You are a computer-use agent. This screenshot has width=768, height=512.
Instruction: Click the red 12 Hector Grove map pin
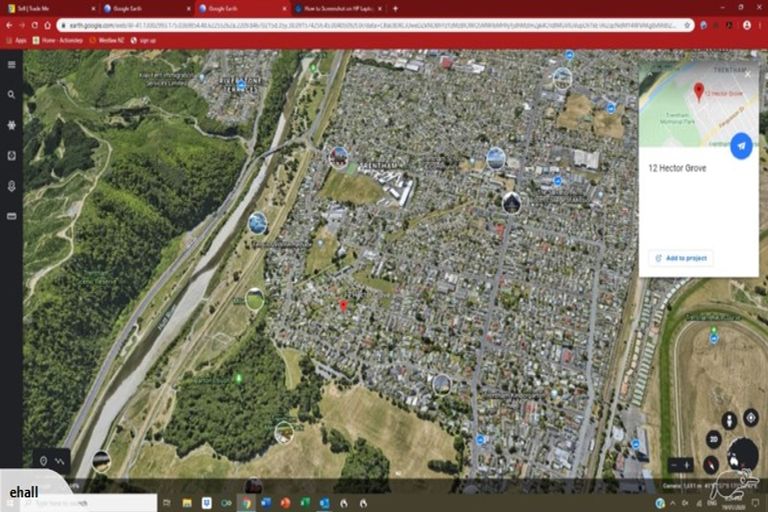pyautogui.click(x=343, y=304)
